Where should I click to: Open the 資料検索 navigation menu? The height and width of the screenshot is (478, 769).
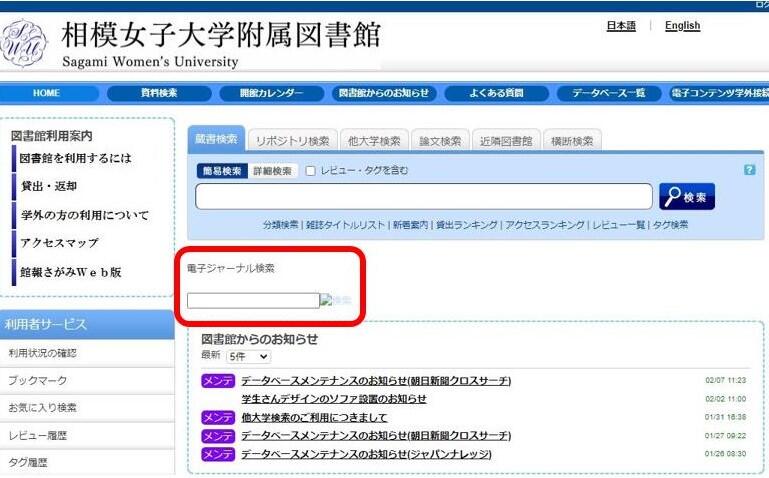click(158, 93)
